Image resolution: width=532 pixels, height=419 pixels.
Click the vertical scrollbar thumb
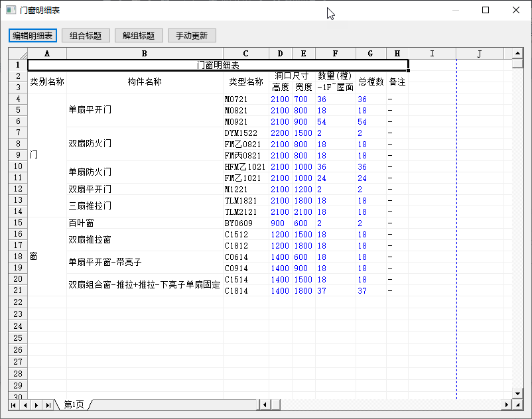(x=517, y=64)
